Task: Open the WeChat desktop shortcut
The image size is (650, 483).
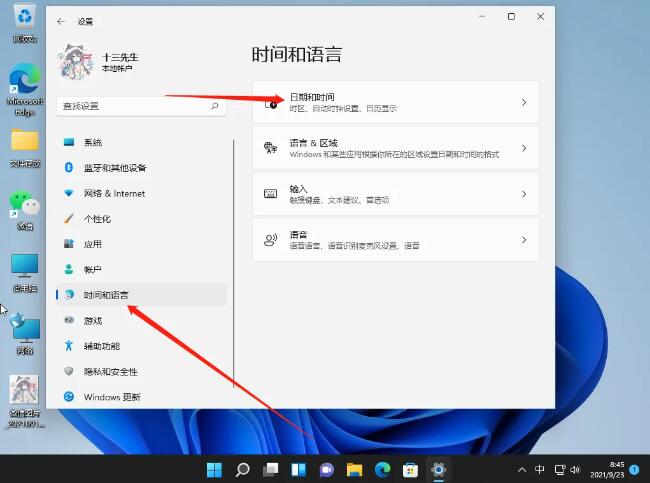Action: tap(25, 210)
